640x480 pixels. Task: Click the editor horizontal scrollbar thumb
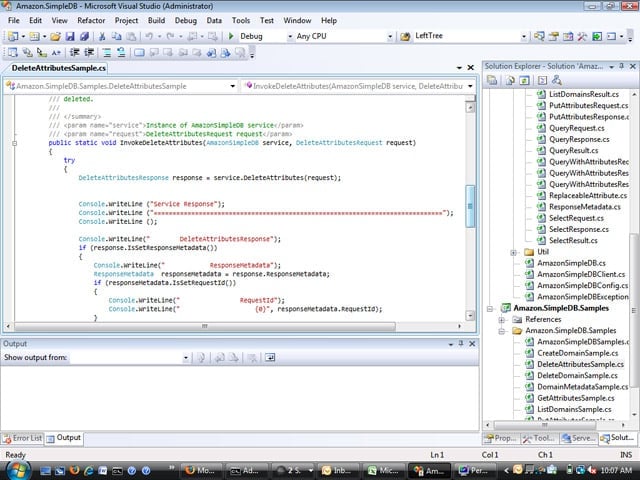[x=205, y=326]
